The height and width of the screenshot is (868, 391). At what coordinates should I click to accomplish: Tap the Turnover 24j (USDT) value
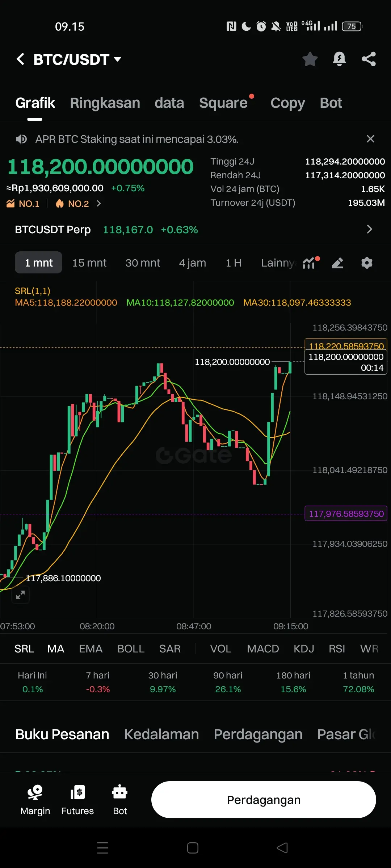coord(366,203)
